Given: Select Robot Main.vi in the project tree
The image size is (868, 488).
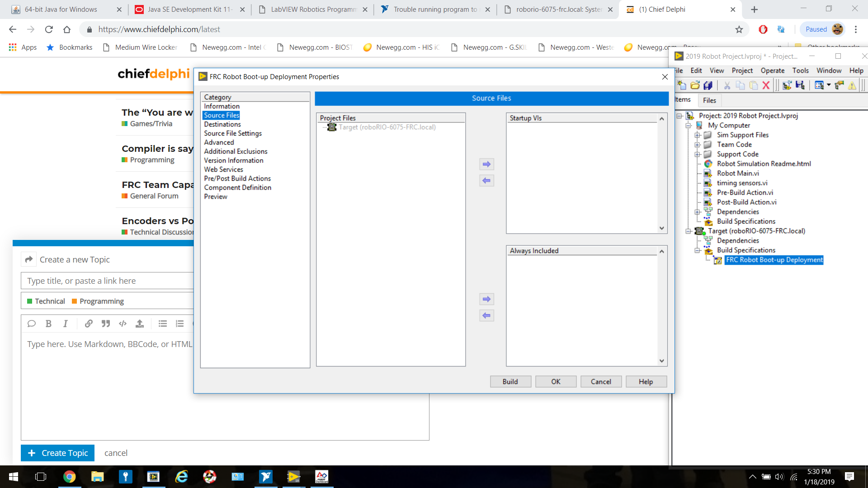Looking at the screenshot, I should 738,174.
